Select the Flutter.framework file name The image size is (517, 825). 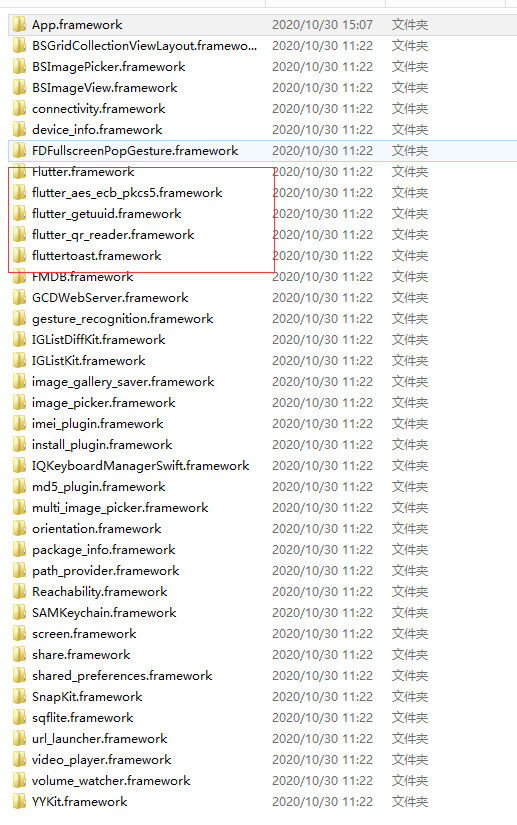pyautogui.click(x=83, y=172)
